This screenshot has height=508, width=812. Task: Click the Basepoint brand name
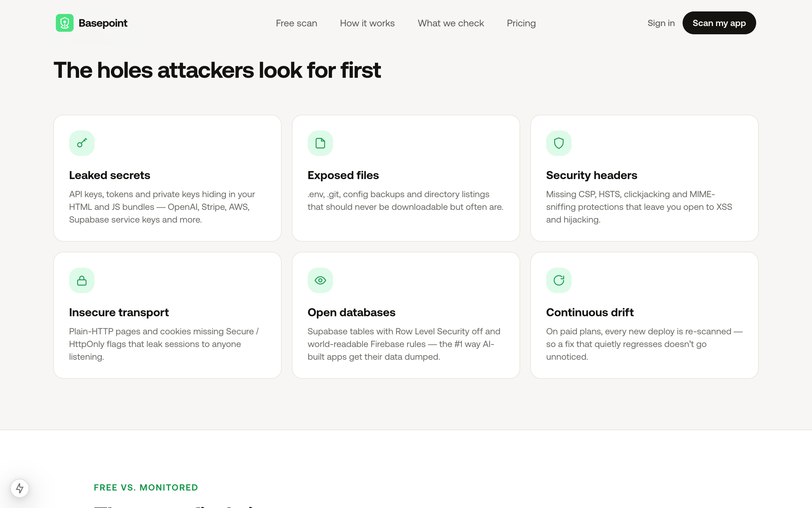tap(103, 23)
